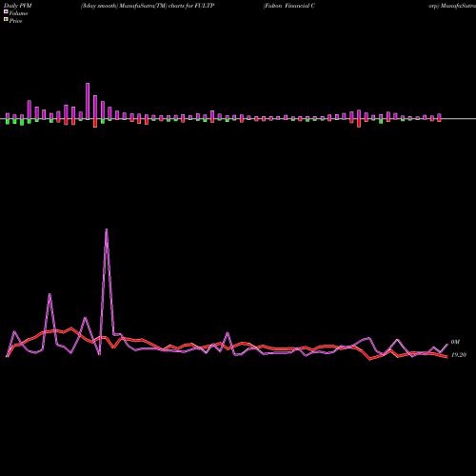Screen dimensions: 476x476
Task: Click the tallest magenta volume bar
Action: click(x=88, y=101)
